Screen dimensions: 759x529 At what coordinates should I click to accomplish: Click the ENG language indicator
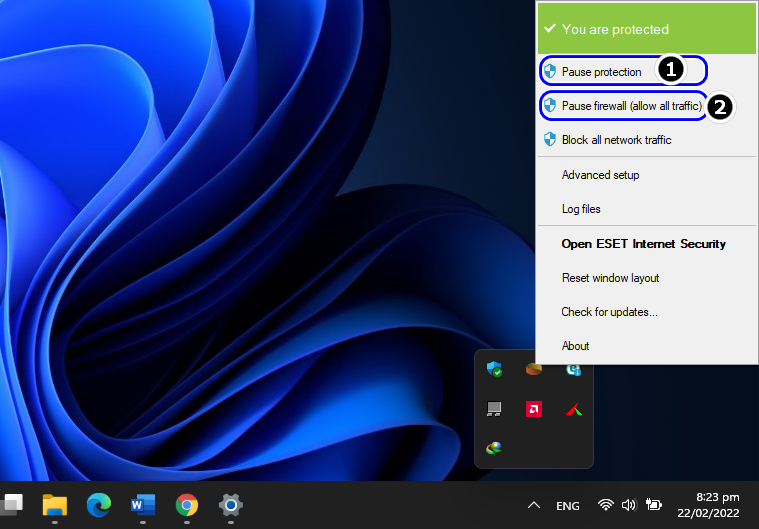(x=568, y=506)
